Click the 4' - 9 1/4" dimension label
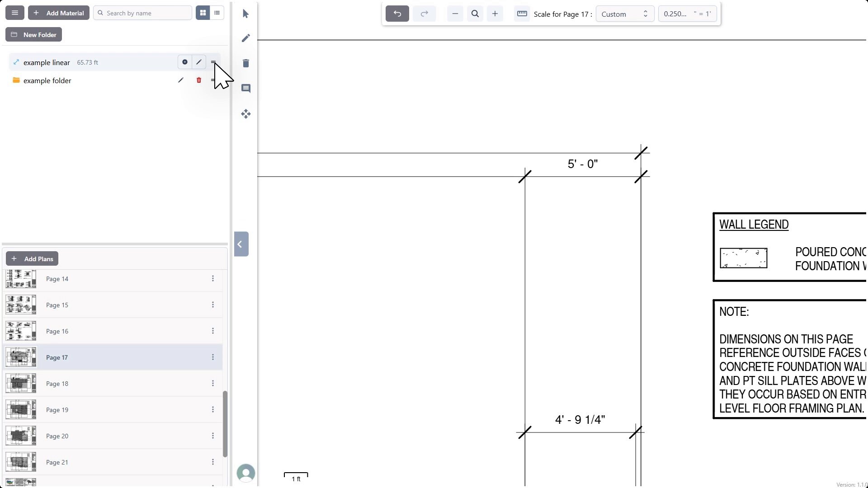868x488 pixels. 580,420
